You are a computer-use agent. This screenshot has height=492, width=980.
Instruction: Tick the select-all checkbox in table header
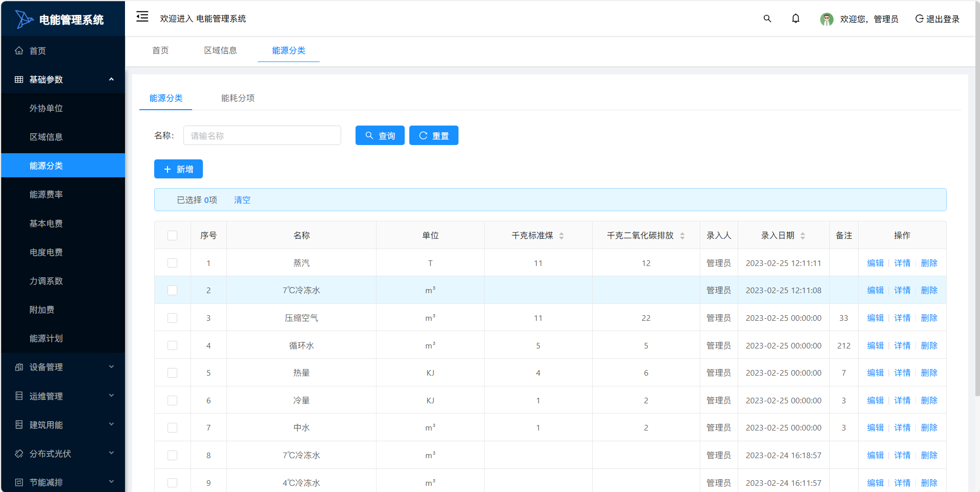pos(172,235)
